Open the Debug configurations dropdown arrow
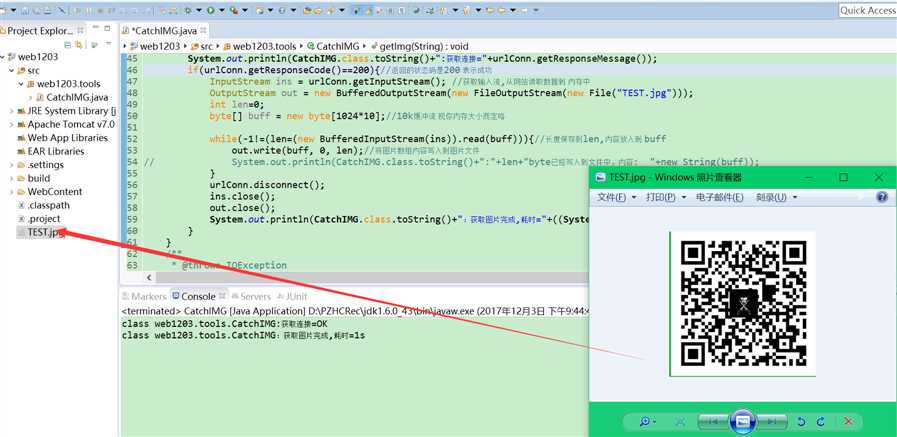The height and width of the screenshot is (437, 897). click(x=199, y=10)
